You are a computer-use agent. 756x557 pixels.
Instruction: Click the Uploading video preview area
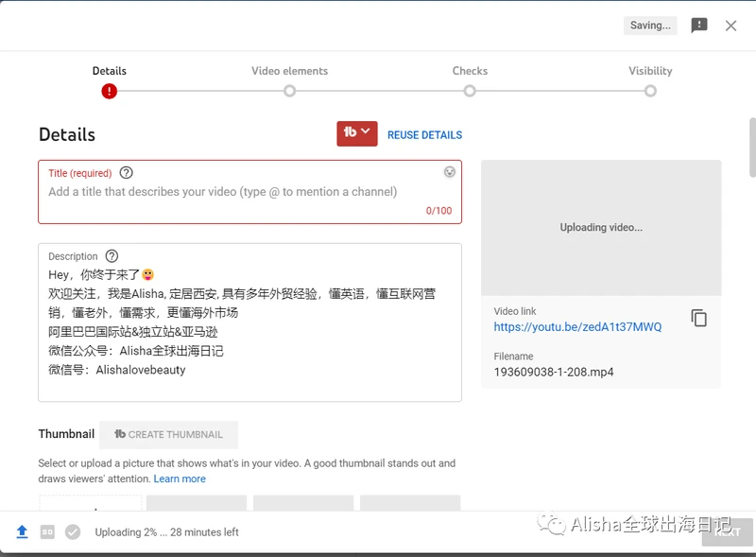[601, 227]
